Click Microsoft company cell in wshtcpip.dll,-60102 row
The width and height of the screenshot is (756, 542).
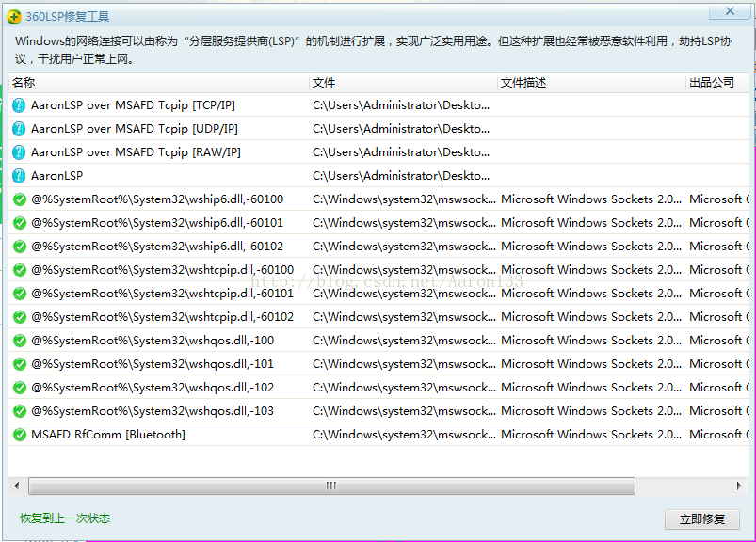[719, 317]
